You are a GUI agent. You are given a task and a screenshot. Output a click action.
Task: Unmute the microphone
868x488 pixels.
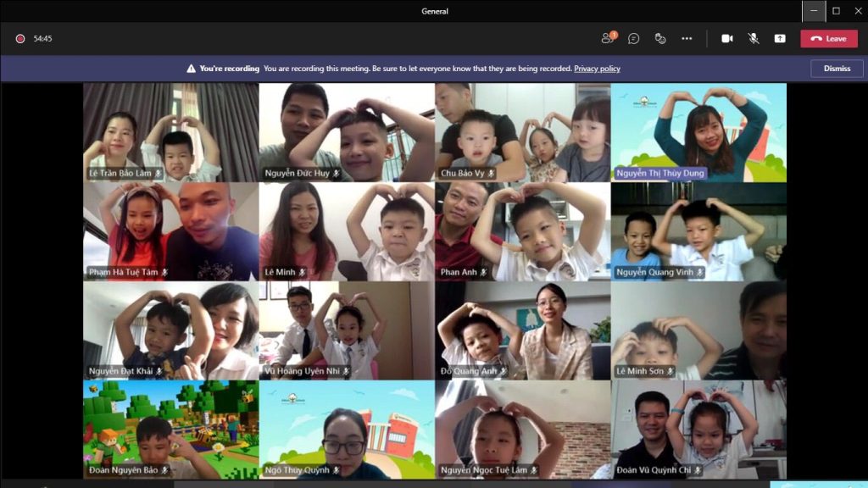[753, 38]
